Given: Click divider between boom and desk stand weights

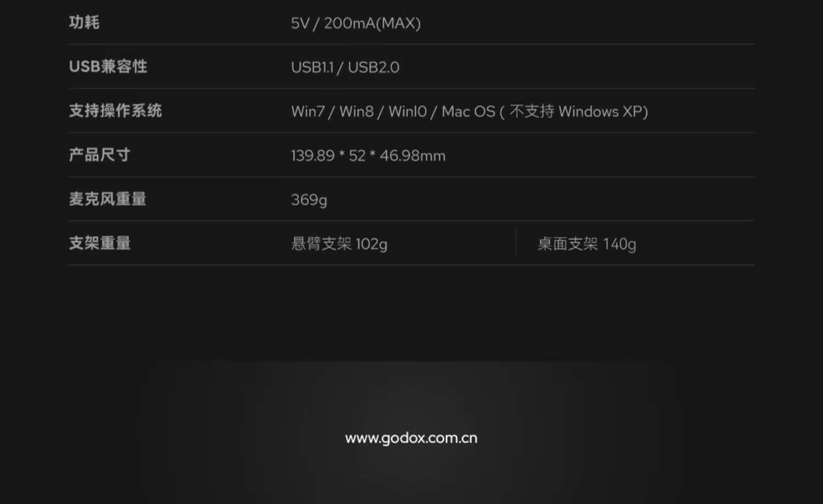Looking at the screenshot, I should click(x=516, y=242).
